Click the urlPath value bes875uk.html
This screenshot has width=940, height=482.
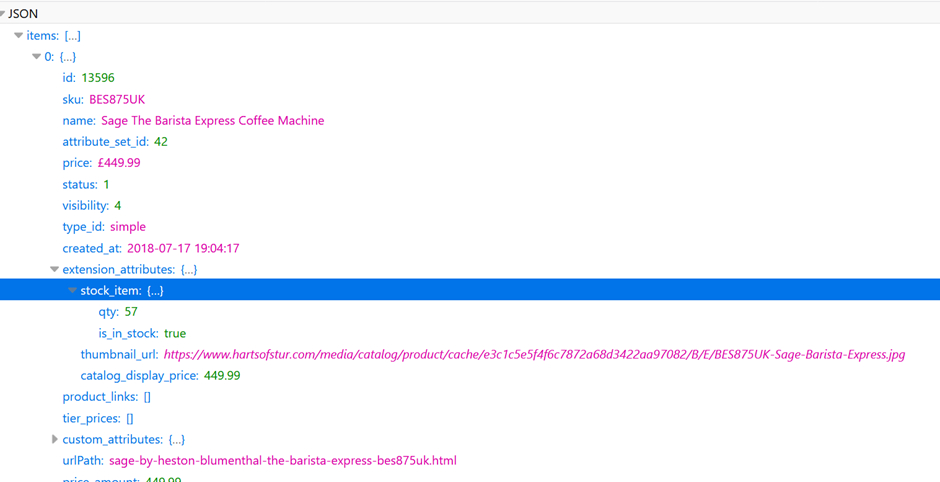tap(283, 461)
